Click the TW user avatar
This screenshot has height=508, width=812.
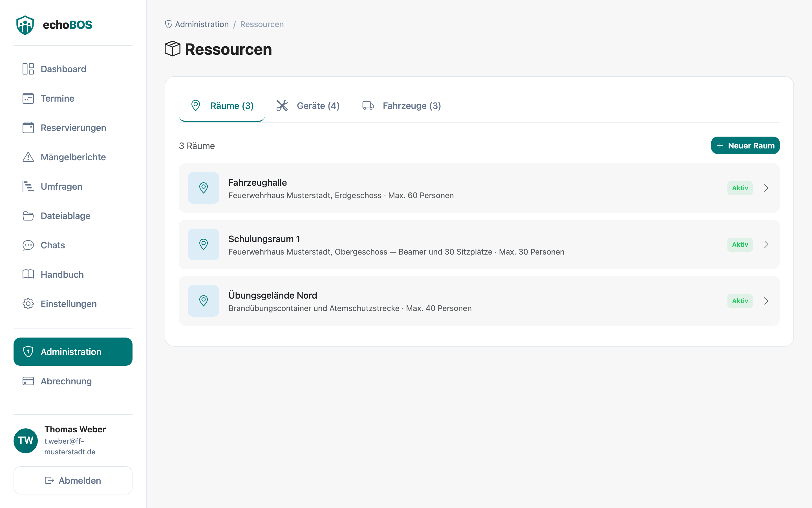(25, 441)
